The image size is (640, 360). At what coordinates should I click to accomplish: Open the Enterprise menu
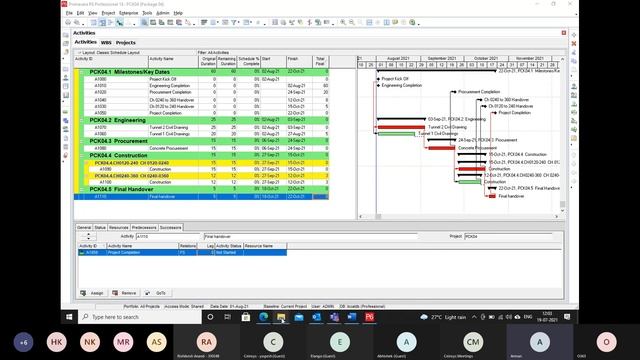[129, 13]
